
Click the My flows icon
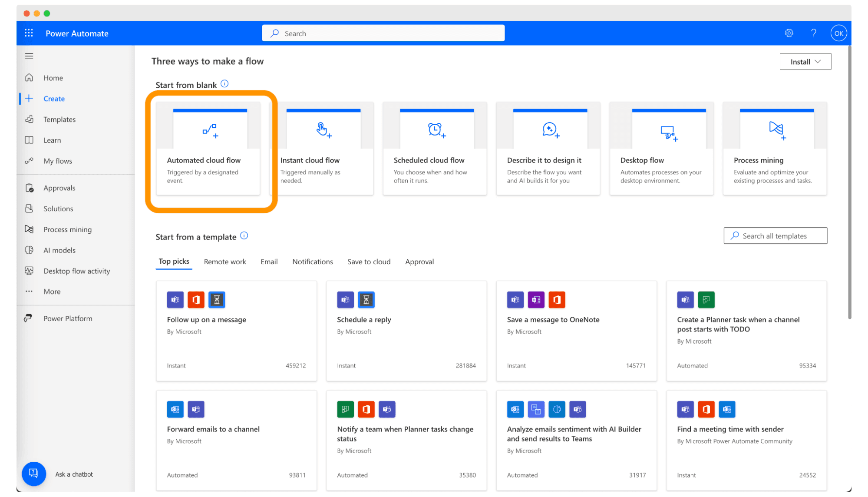click(29, 161)
